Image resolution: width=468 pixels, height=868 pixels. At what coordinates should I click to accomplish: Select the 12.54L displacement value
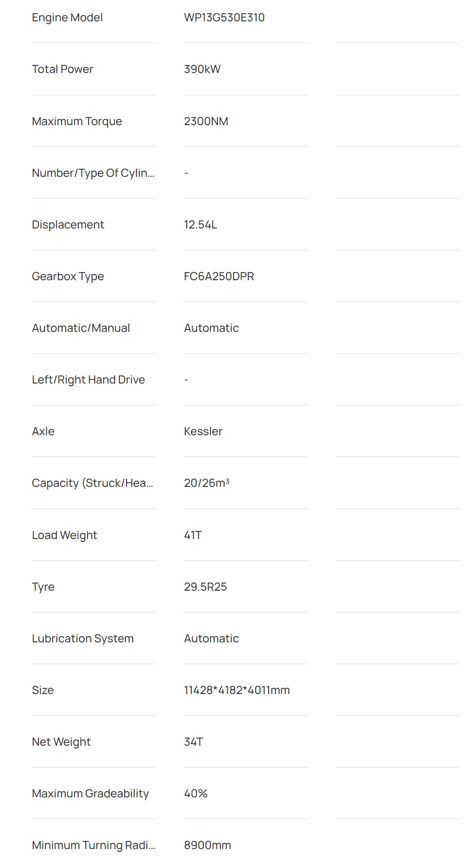pyautogui.click(x=200, y=225)
